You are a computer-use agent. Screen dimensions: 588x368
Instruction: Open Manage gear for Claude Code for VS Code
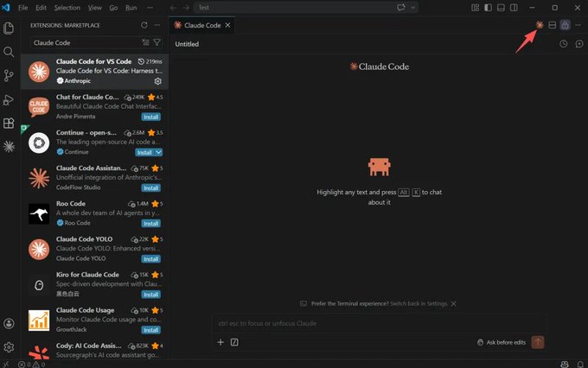[158, 81]
